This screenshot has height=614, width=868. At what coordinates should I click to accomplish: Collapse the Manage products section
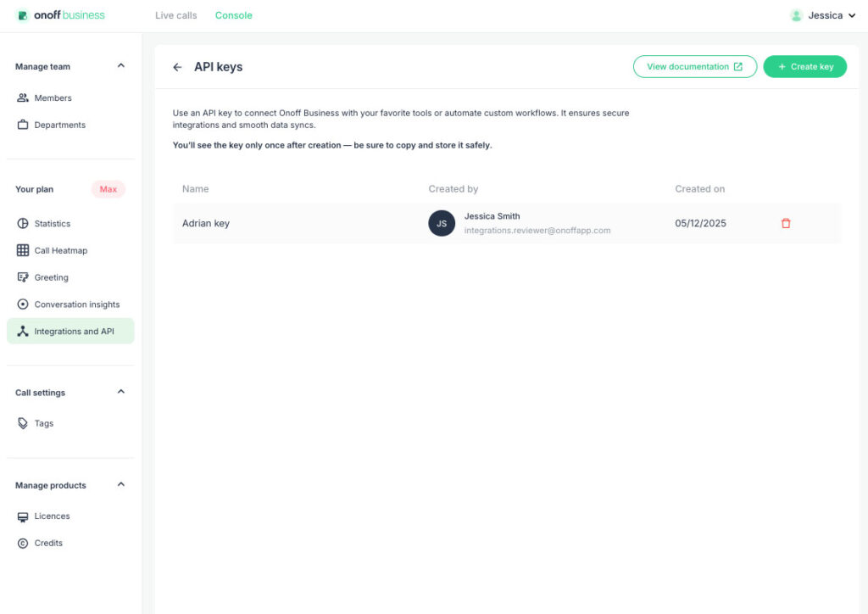click(120, 484)
